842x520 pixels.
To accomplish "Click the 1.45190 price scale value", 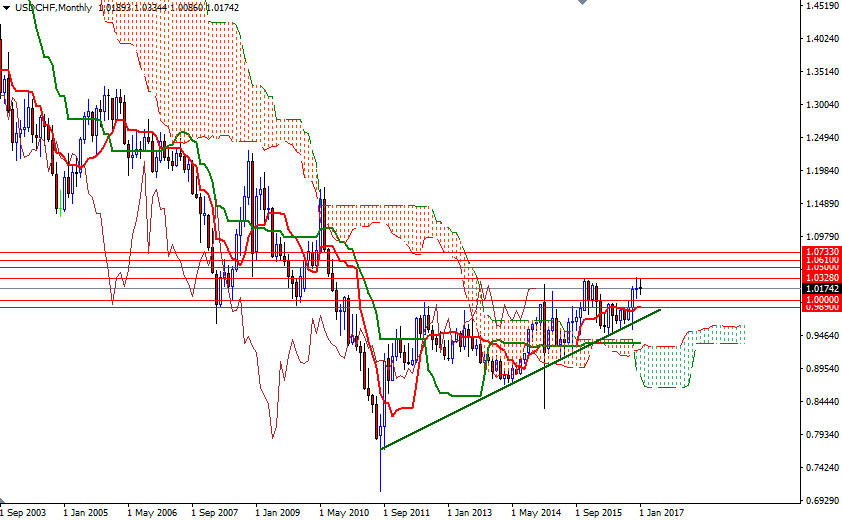I will (x=822, y=6).
